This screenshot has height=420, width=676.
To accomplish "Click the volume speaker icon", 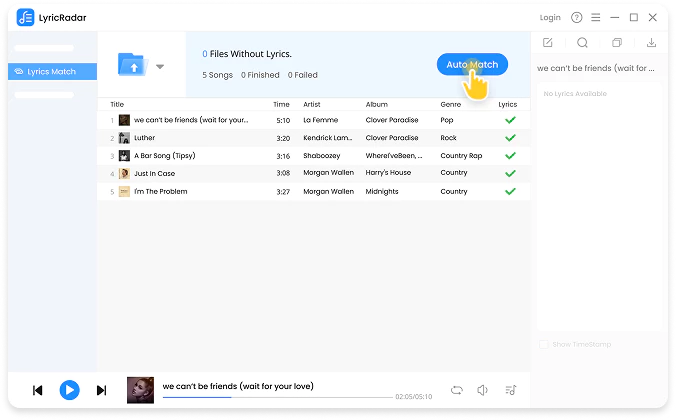I will click(x=482, y=390).
